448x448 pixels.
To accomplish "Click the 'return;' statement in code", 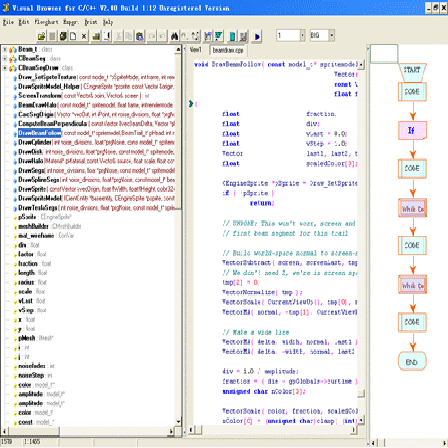I will pyautogui.click(x=262, y=203).
